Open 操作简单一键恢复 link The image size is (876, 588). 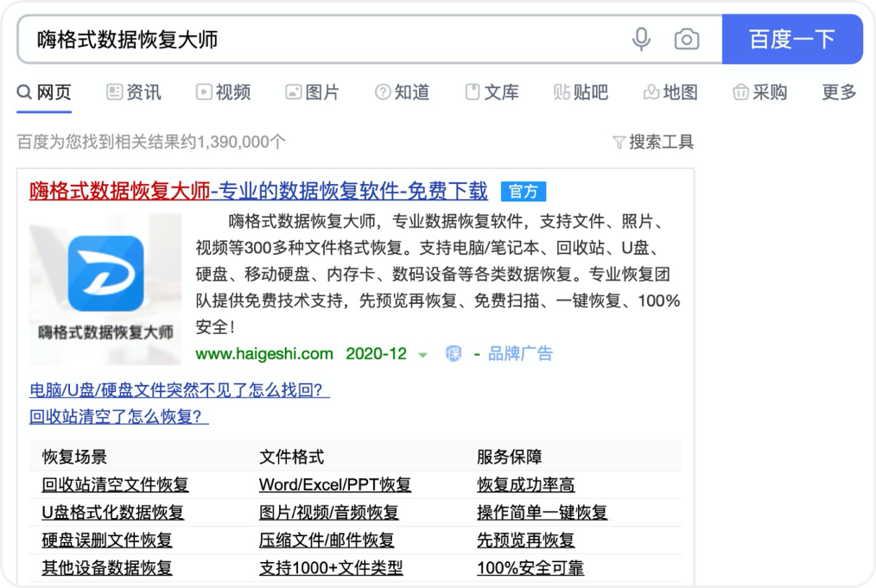(542, 512)
